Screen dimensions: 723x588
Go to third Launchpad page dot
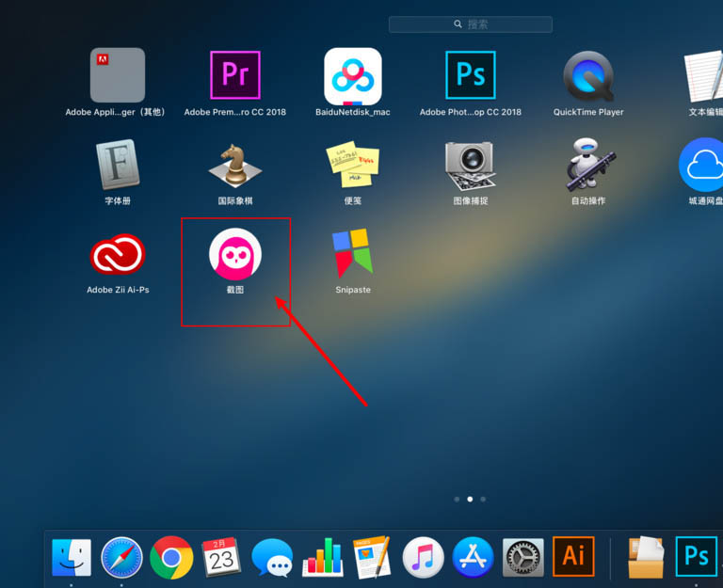tap(483, 499)
